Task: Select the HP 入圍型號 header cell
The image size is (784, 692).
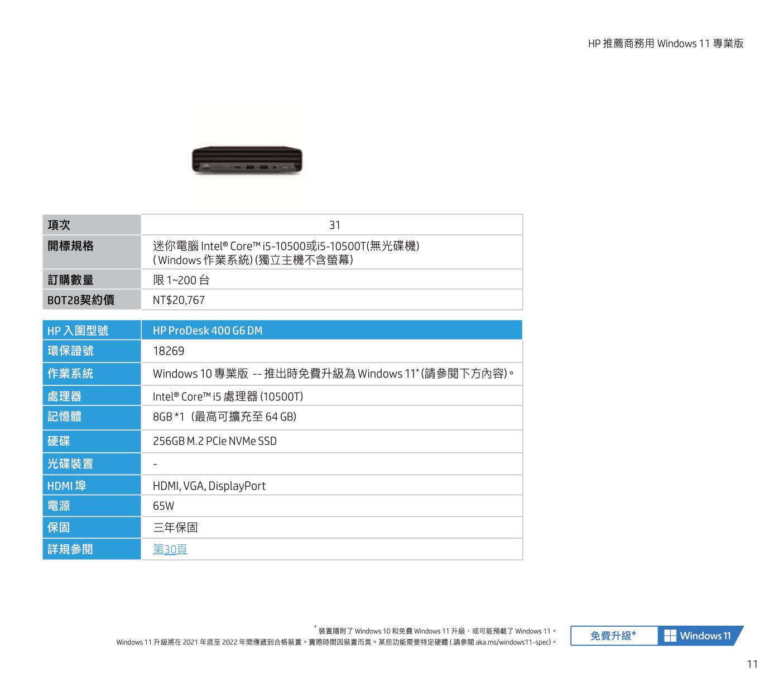Action: (x=92, y=331)
